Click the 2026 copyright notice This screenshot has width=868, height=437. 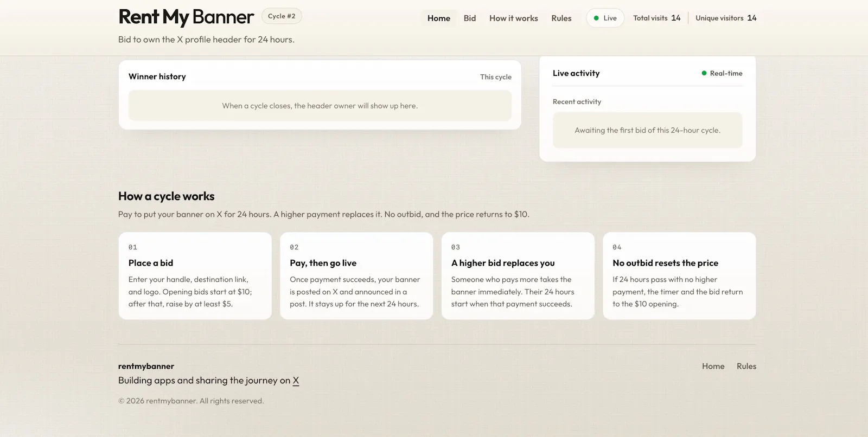tap(191, 401)
